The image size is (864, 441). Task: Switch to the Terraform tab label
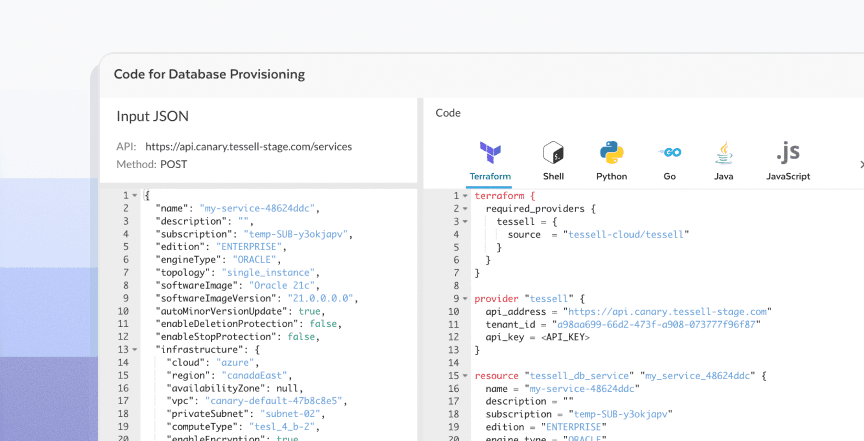490,176
